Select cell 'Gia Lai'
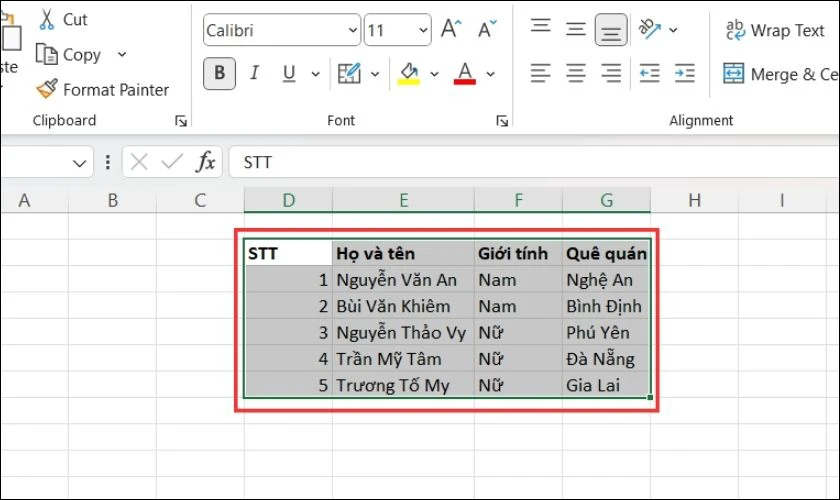 pos(606,385)
